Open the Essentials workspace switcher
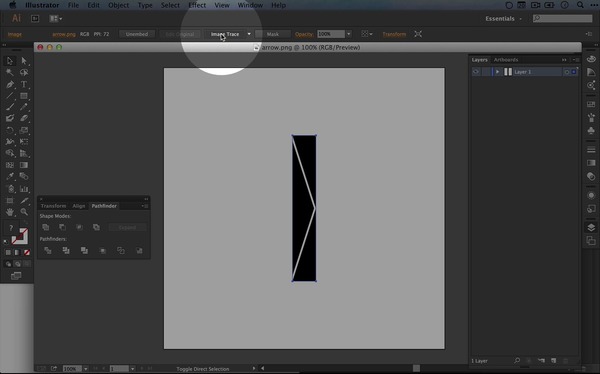Image resolution: width=600 pixels, height=374 pixels. coord(503,18)
